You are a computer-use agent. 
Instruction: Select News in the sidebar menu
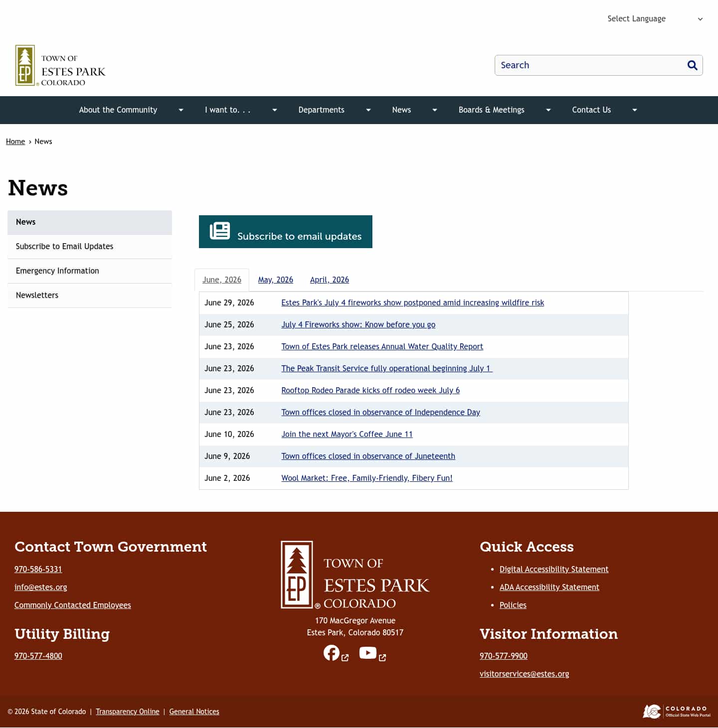[90, 222]
